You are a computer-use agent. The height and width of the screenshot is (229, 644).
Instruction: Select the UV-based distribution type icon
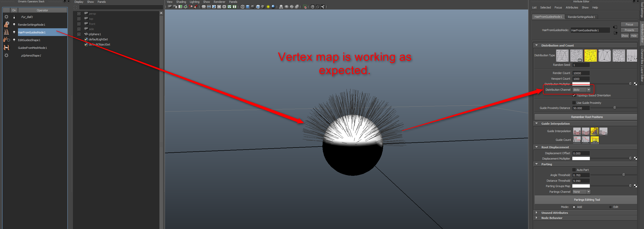pos(576,56)
